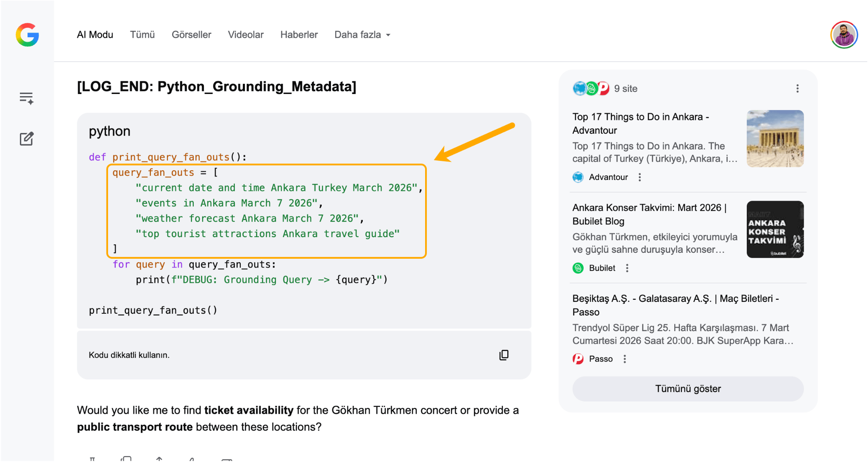868x462 pixels.
Task: Click the 'current date and time Ankara' query string
Action: [x=279, y=188]
